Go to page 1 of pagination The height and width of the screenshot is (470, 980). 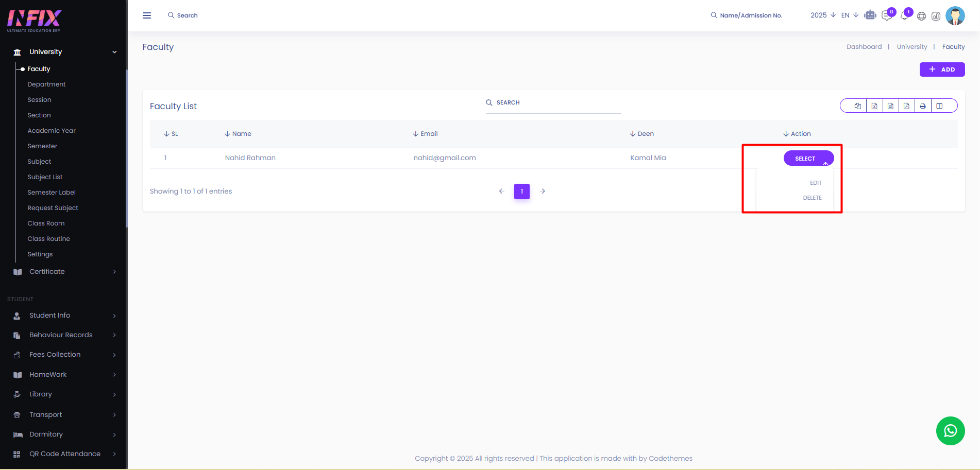(521, 192)
